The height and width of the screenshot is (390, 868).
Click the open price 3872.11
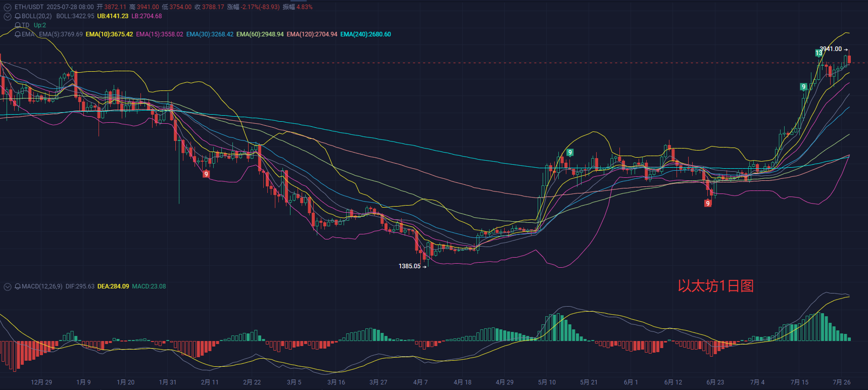(115, 7)
